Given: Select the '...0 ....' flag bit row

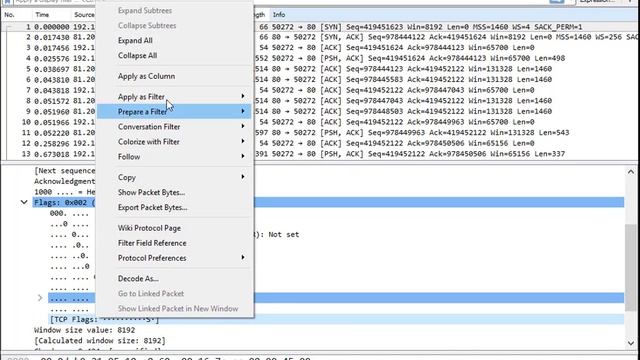Looking at the screenshot, I should [69, 224].
